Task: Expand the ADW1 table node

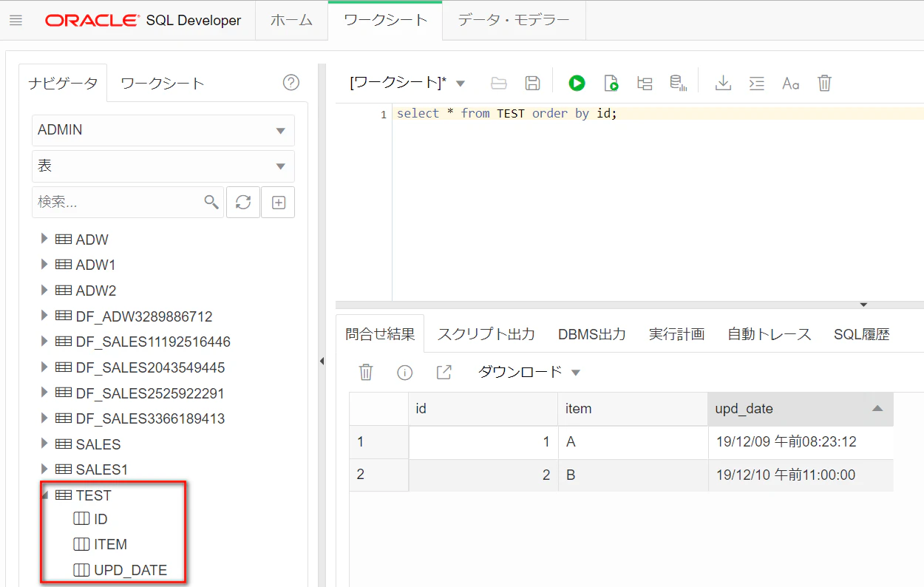Action: coord(44,264)
